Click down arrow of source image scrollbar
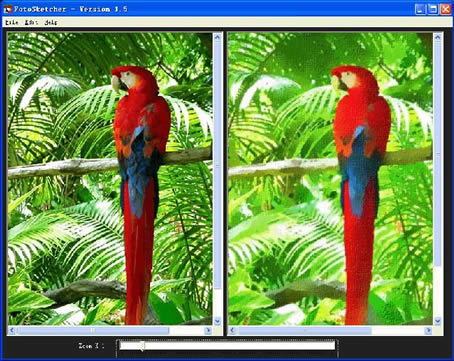This screenshot has height=361, width=454. [218, 321]
